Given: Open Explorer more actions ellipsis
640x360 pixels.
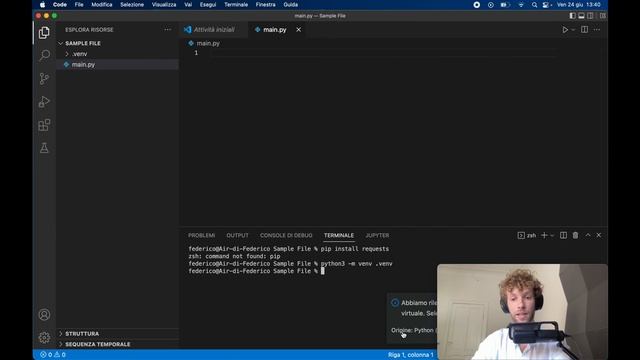Looking at the screenshot, I should 167,30.
